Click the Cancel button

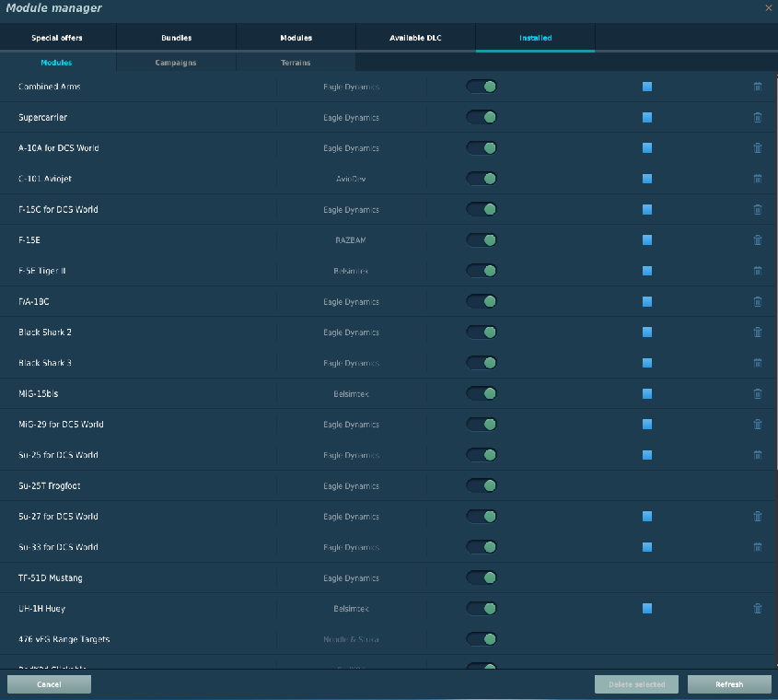click(x=49, y=684)
